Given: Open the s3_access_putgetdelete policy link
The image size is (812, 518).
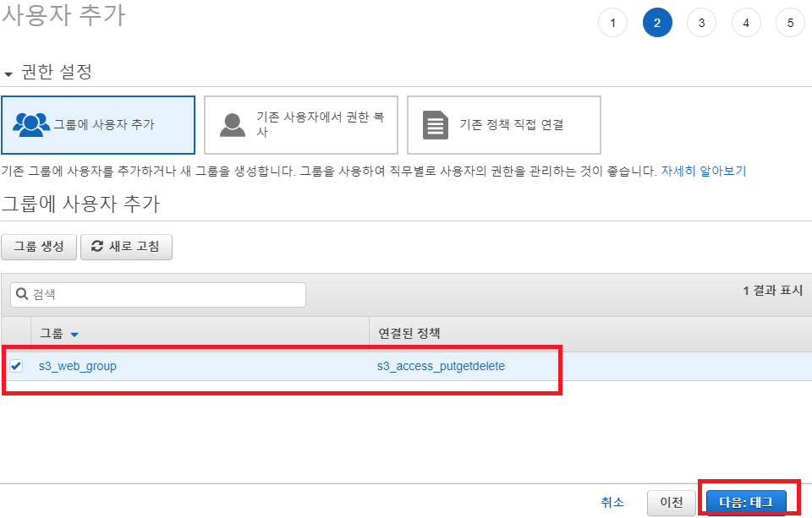Looking at the screenshot, I should click(441, 366).
